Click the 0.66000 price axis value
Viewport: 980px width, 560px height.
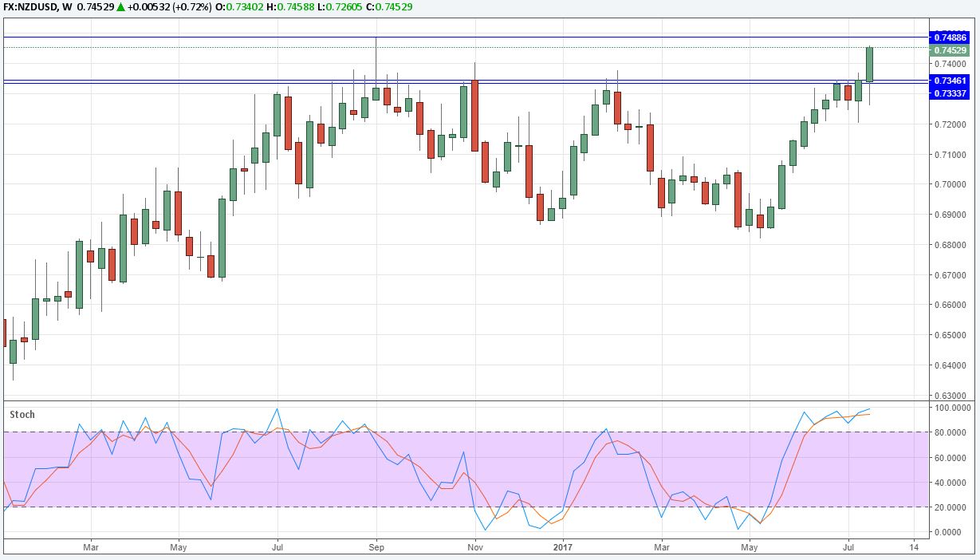tap(952, 306)
